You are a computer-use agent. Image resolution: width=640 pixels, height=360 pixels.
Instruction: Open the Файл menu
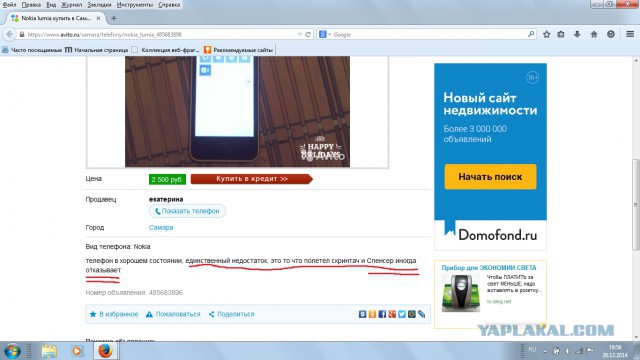pos(9,5)
